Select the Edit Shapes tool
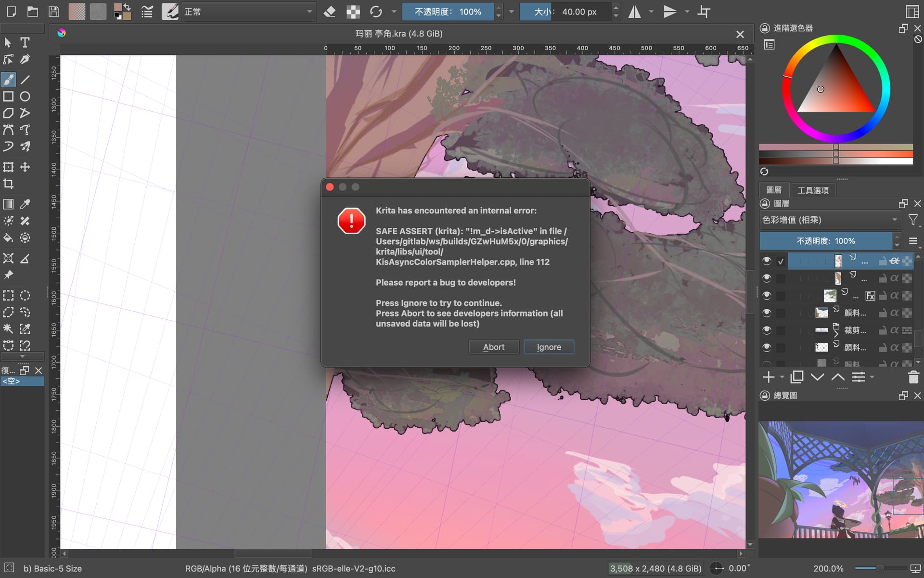The height and width of the screenshot is (578, 924). (x=8, y=59)
